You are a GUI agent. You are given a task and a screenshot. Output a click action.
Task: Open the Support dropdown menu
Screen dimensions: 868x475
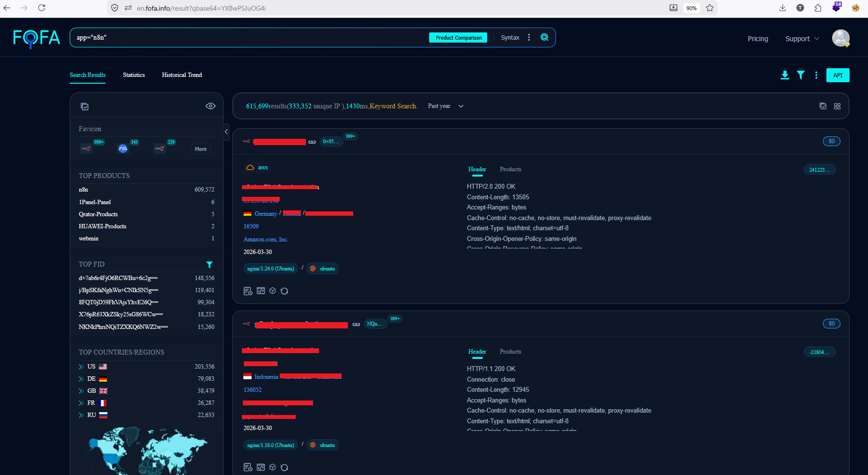point(802,39)
